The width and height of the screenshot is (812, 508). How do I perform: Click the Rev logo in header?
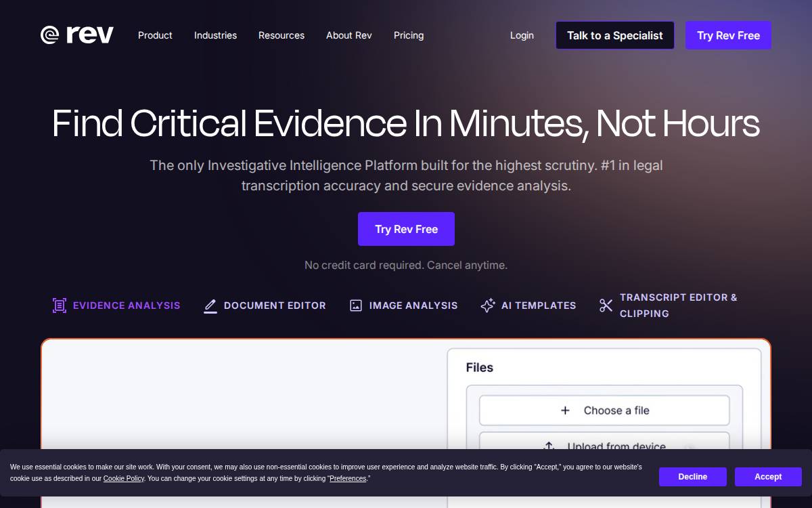77,35
